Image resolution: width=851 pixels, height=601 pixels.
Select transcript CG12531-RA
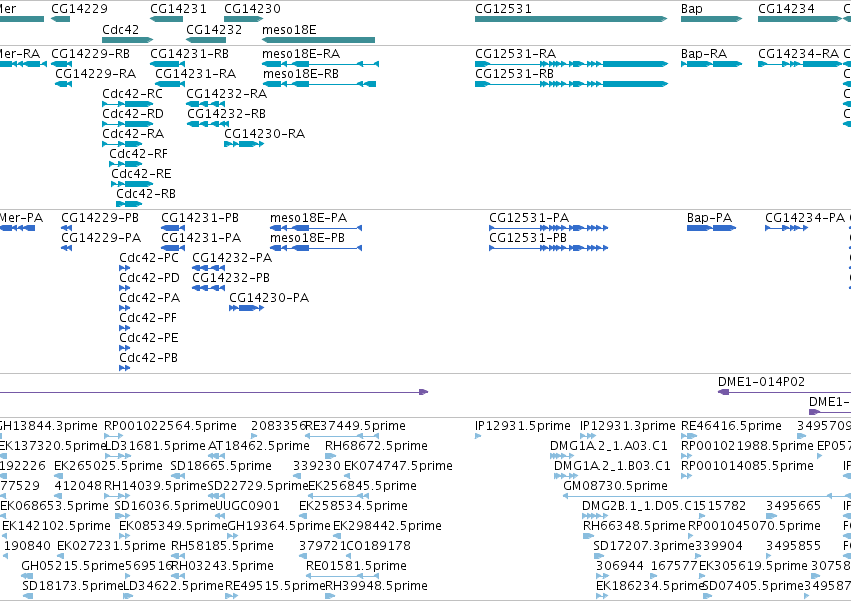click(515, 54)
